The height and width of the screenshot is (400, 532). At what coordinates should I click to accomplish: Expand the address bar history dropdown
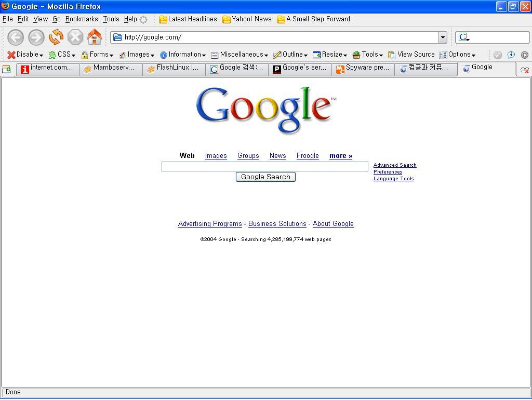click(x=443, y=37)
